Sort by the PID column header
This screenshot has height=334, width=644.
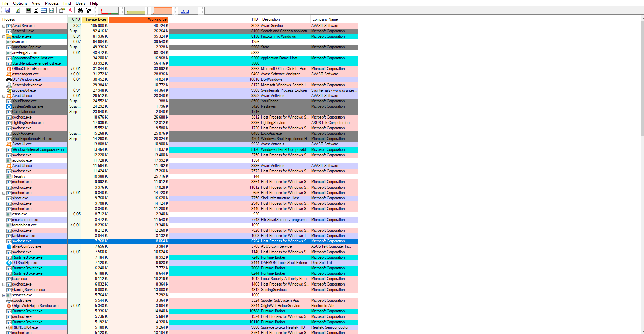(214, 19)
